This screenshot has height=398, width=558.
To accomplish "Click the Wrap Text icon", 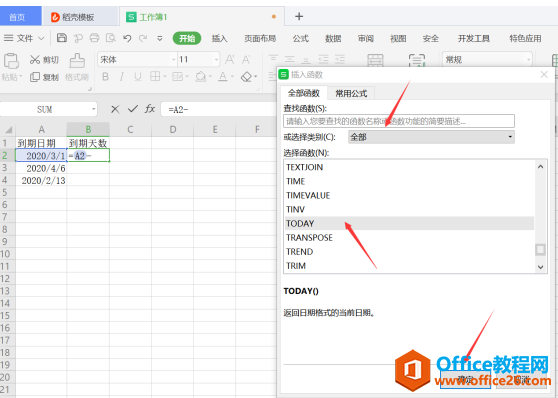I will [416, 61].
